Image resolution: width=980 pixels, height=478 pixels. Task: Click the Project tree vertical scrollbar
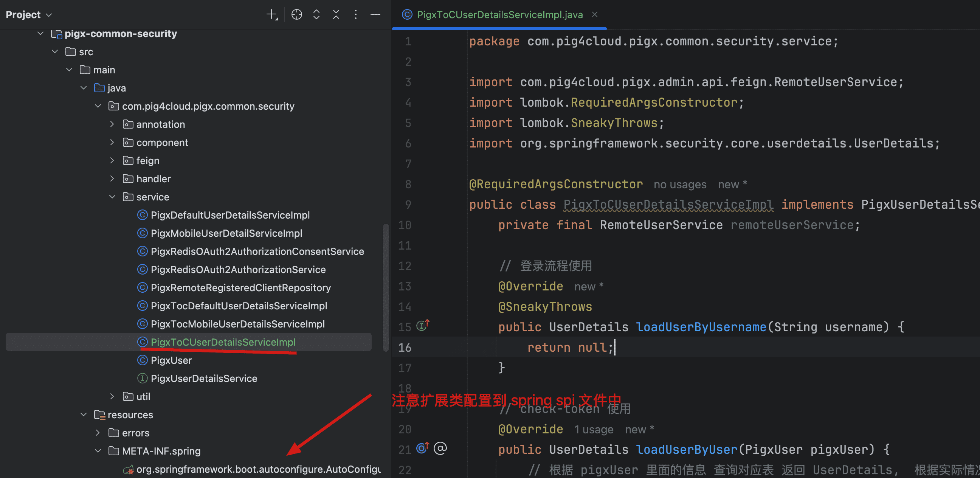pos(386,287)
